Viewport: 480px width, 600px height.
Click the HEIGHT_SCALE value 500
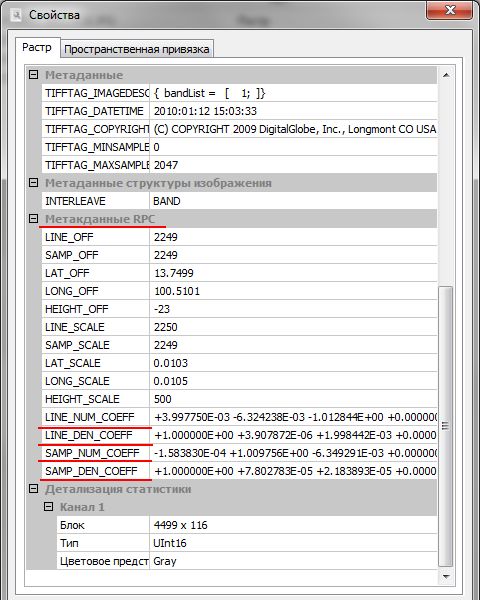[x=162, y=399]
